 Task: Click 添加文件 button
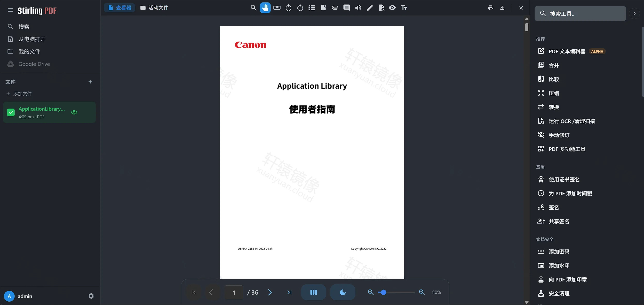pyautogui.click(x=19, y=94)
